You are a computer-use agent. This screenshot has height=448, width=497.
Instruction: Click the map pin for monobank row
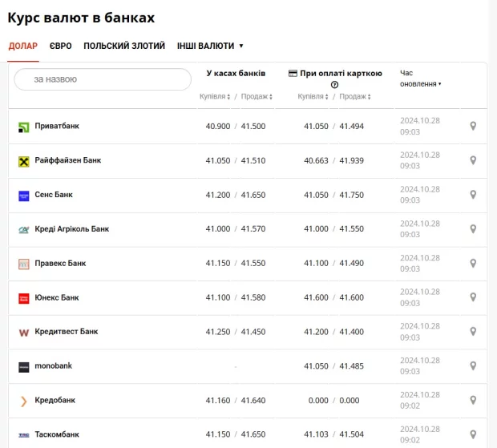coord(473,366)
